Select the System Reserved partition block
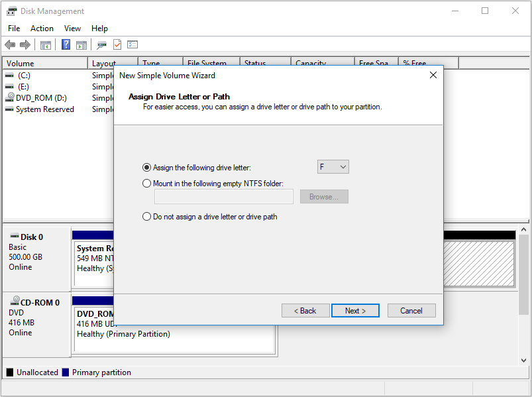Image resolution: width=532 pixels, height=397 pixels. pos(94,263)
